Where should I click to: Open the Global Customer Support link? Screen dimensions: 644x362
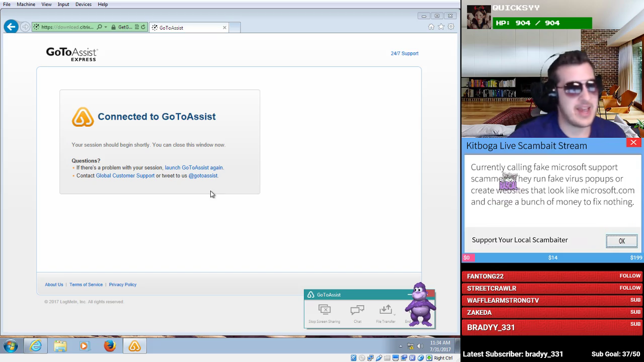pos(125,176)
